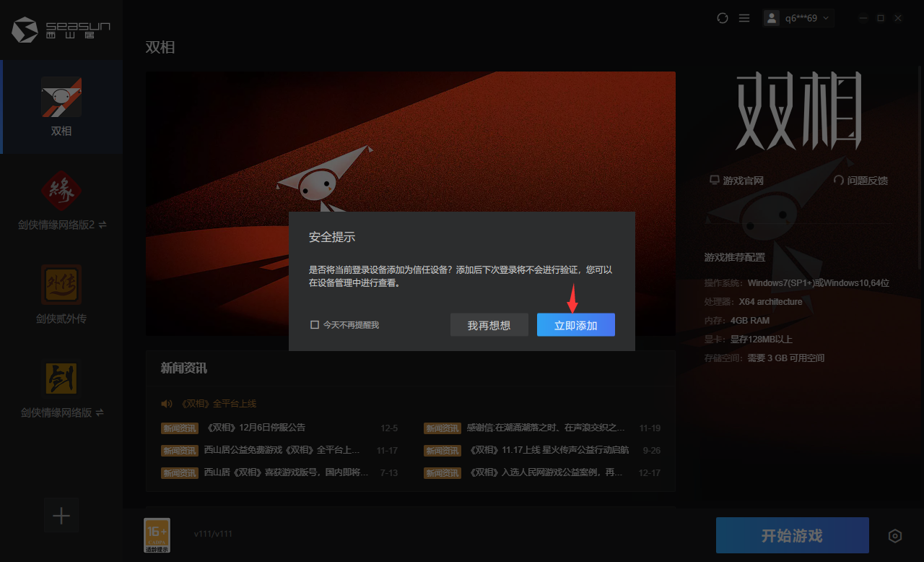
Task: Open 问题反馈 feedback link
Action: coord(860,181)
